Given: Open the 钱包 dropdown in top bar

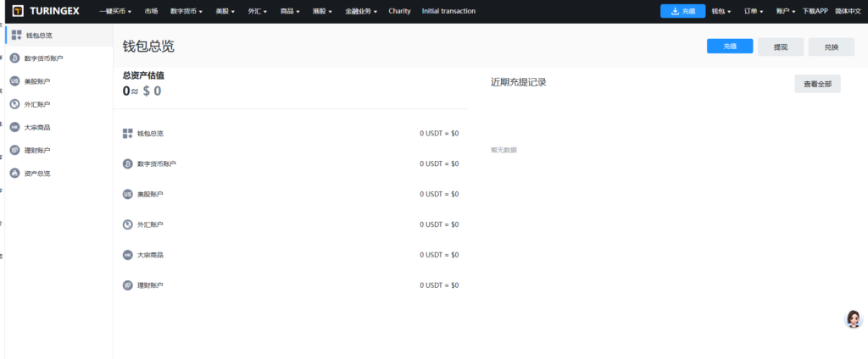Looking at the screenshot, I should (x=721, y=11).
